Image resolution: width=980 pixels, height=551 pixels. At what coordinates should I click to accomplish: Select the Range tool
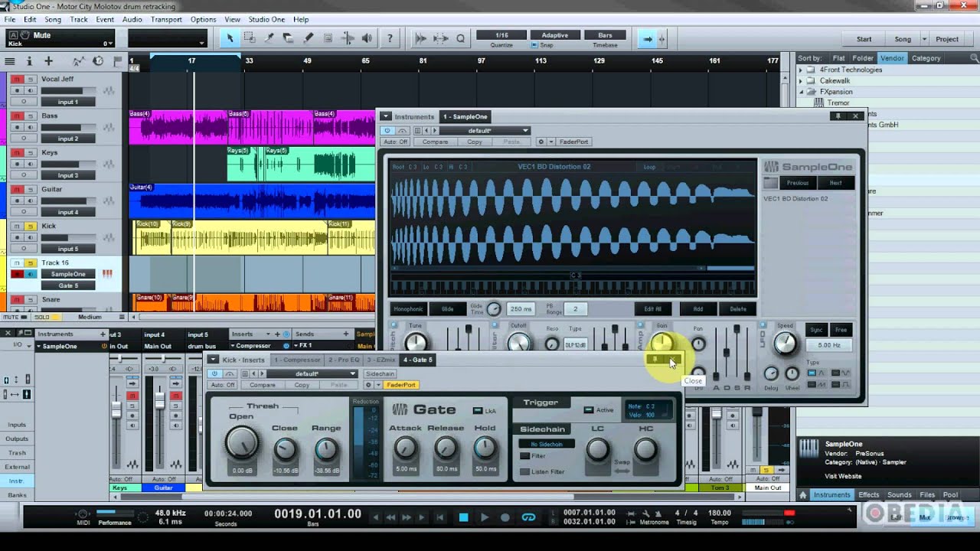[x=250, y=37]
